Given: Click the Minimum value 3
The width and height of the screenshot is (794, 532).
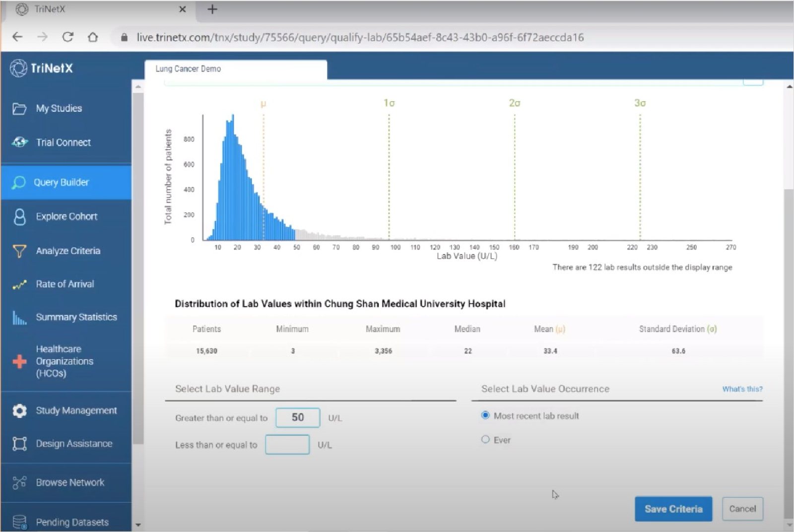Looking at the screenshot, I should (x=293, y=351).
